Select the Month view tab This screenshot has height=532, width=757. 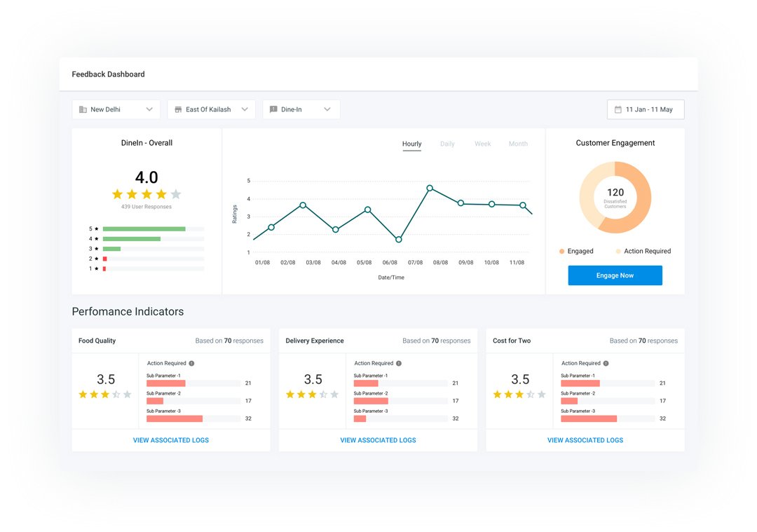click(x=518, y=144)
